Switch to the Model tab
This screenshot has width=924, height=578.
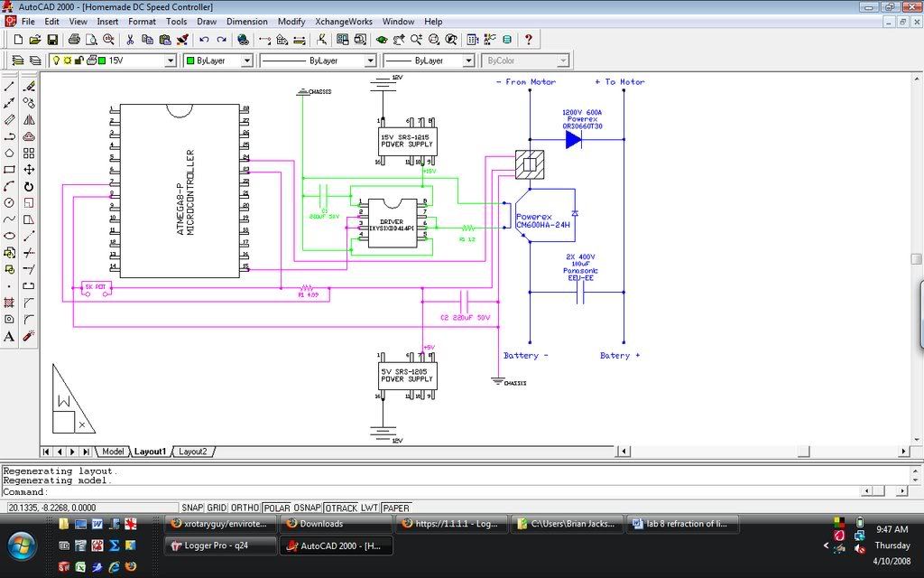pos(113,452)
